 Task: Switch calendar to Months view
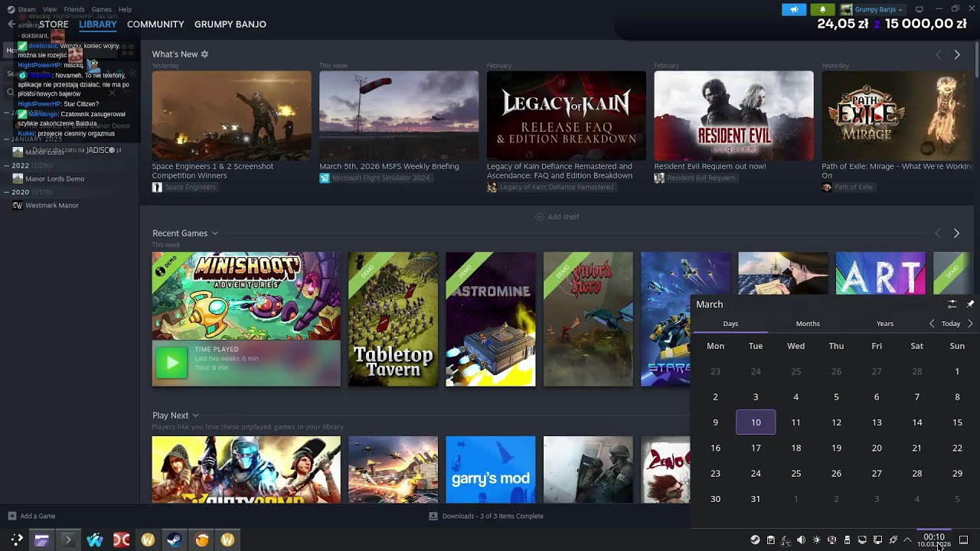point(808,324)
